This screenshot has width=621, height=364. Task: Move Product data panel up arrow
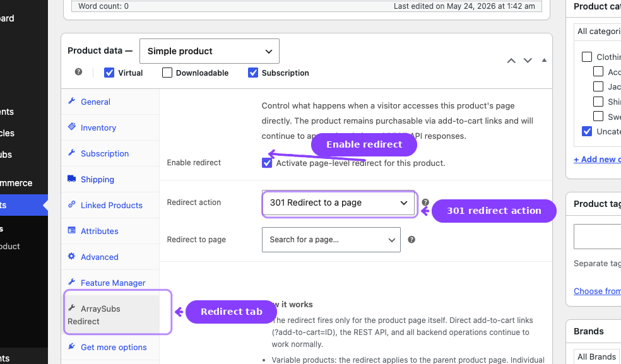(x=511, y=61)
